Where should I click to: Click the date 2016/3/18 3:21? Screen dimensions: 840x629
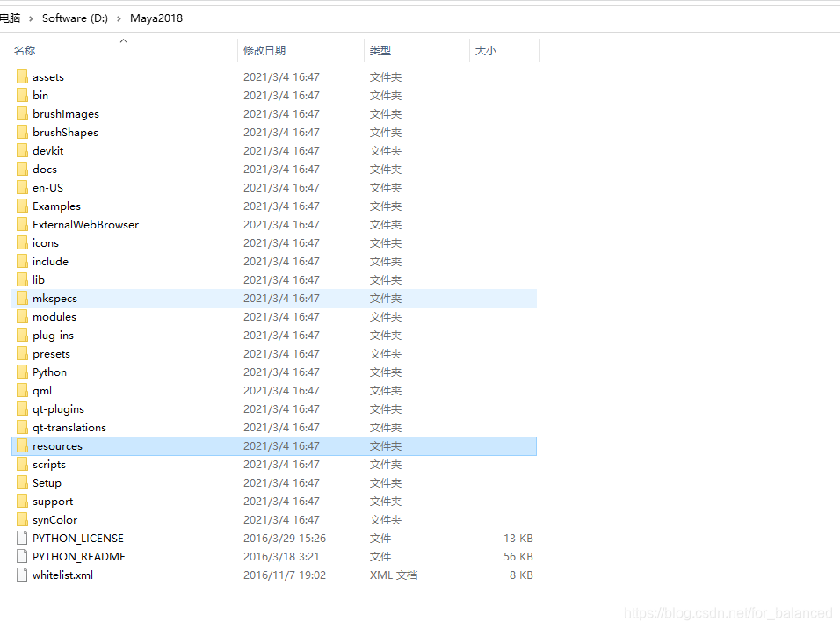(x=281, y=557)
